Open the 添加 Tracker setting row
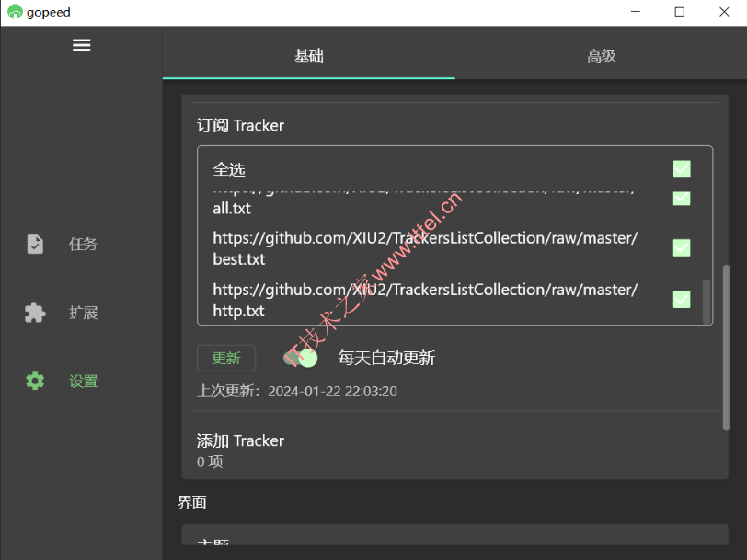Image resolution: width=747 pixels, height=560 pixels. (x=455, y=450)
